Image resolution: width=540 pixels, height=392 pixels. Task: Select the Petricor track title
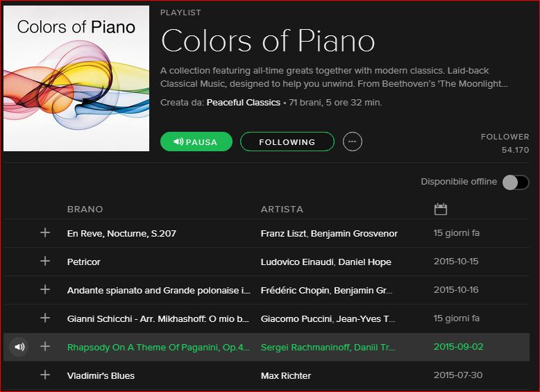(84, 262)
